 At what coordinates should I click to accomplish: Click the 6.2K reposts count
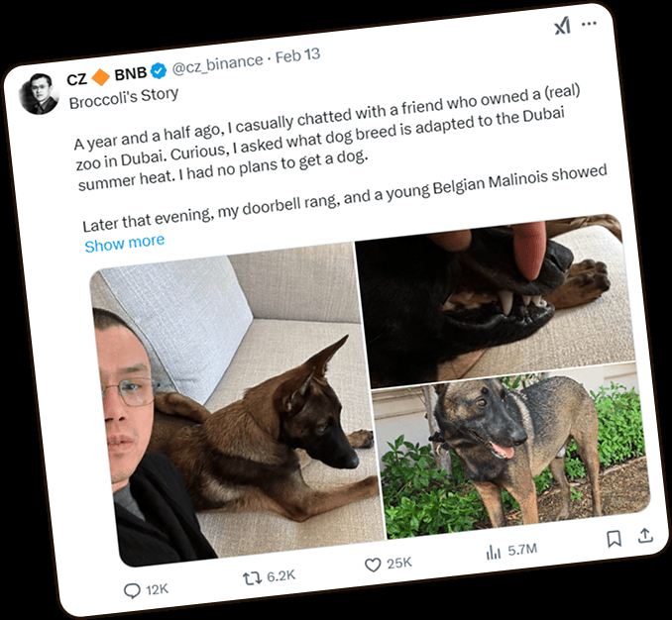click(281, 573)
